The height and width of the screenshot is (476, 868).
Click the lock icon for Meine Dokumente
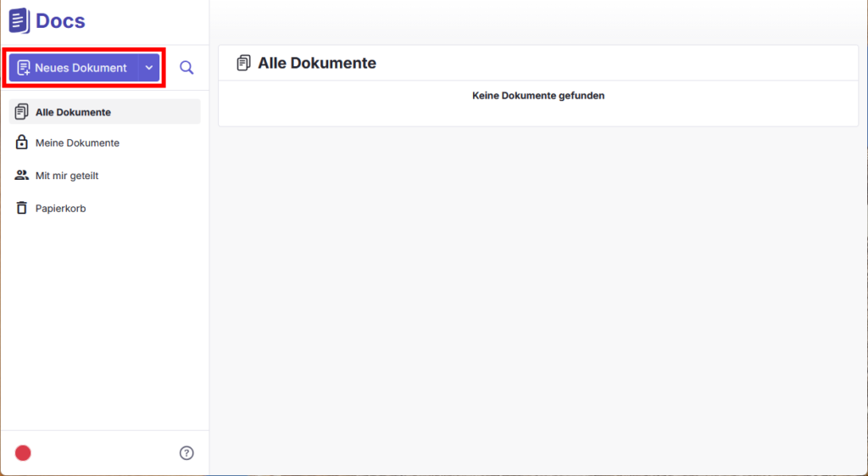(x=21, y=143)
